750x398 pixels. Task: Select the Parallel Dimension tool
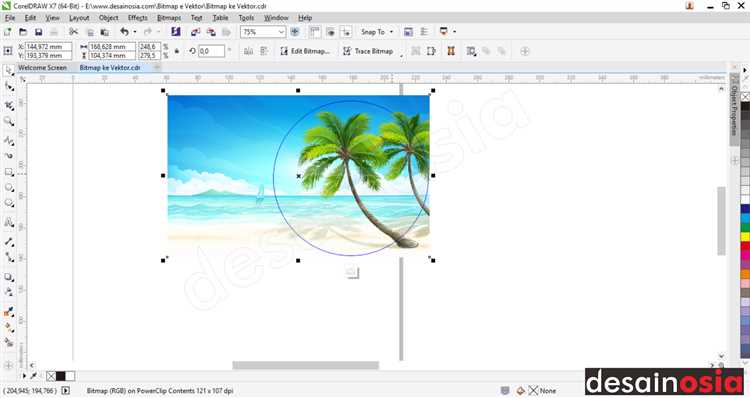9,242
